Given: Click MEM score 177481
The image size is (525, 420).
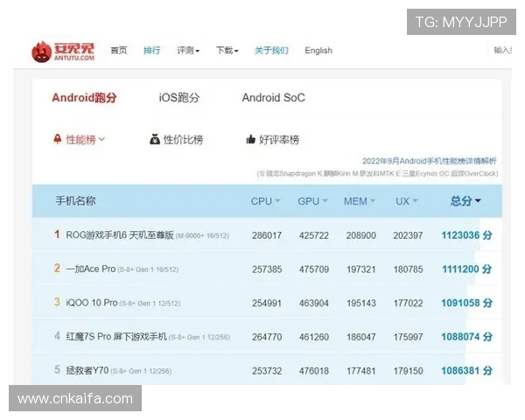Looking at the screenshot, I should click(360, 371).
